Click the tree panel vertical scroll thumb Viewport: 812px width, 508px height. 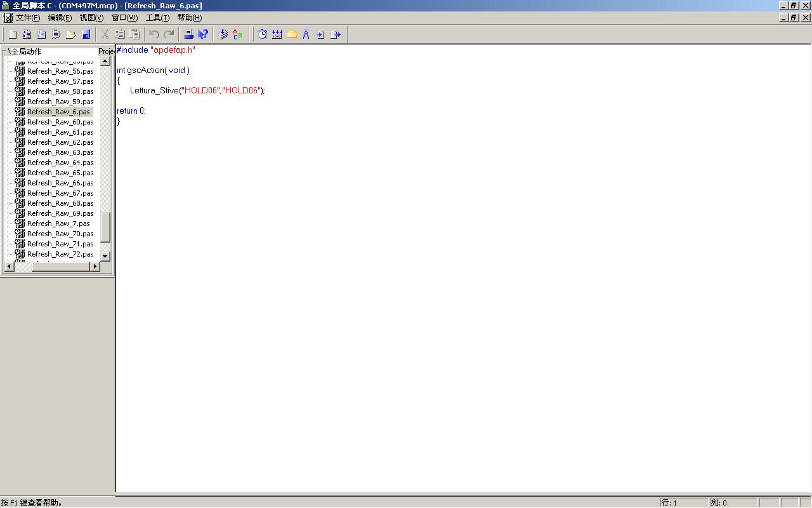tap(105, 227)
